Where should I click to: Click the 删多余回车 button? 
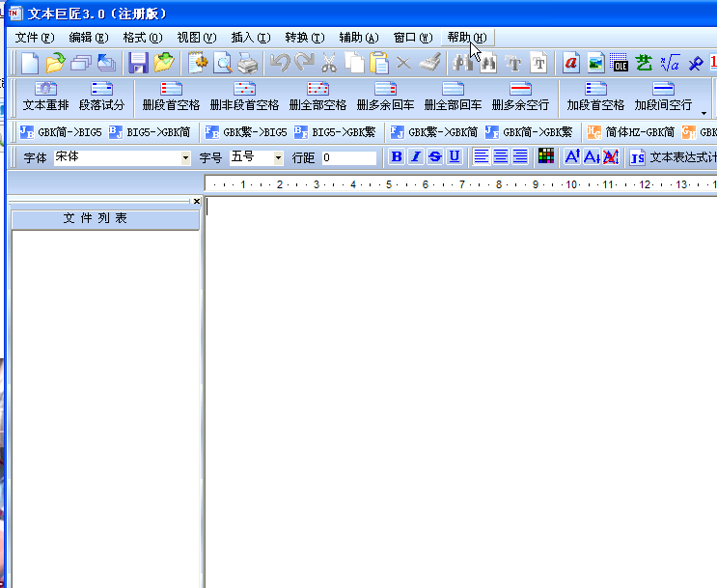click(x=385, y=97)
